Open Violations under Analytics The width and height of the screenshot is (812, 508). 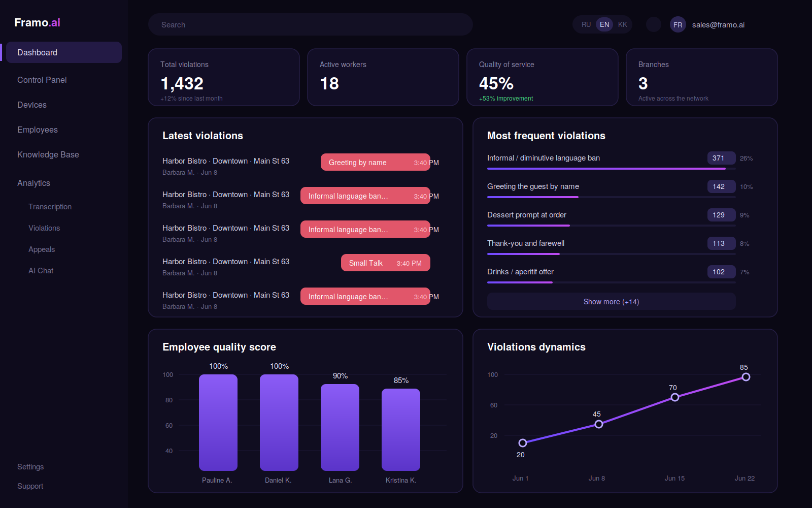point(44,228)
